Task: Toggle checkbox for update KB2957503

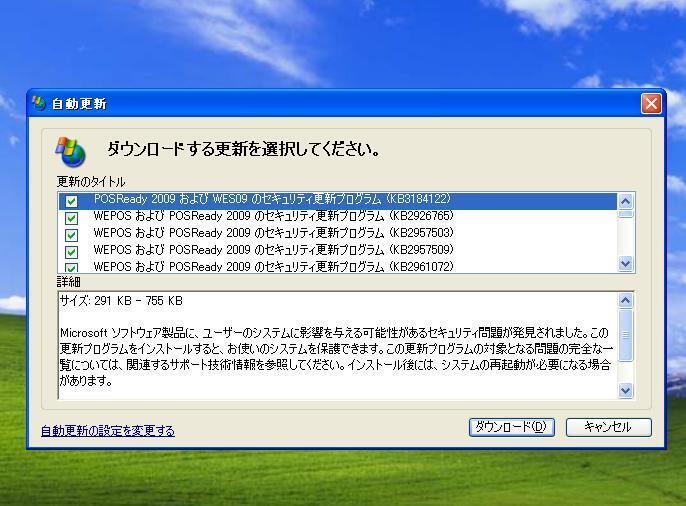Action: [71, 235]
